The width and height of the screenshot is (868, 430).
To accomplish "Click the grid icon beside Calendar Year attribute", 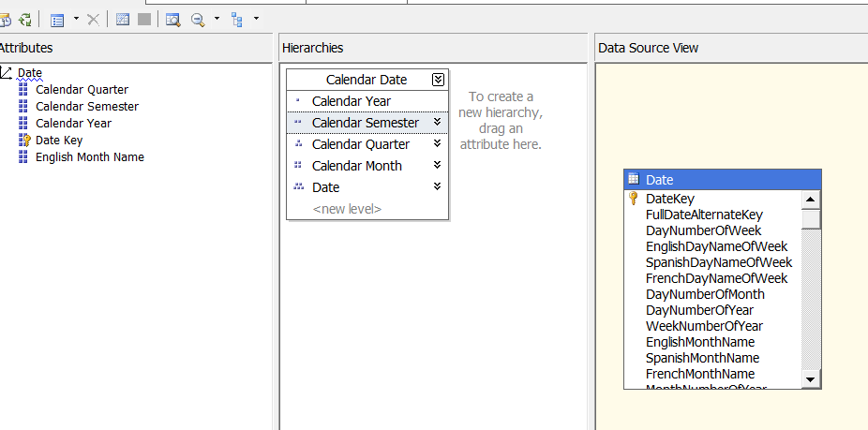I will coord(22,124).
